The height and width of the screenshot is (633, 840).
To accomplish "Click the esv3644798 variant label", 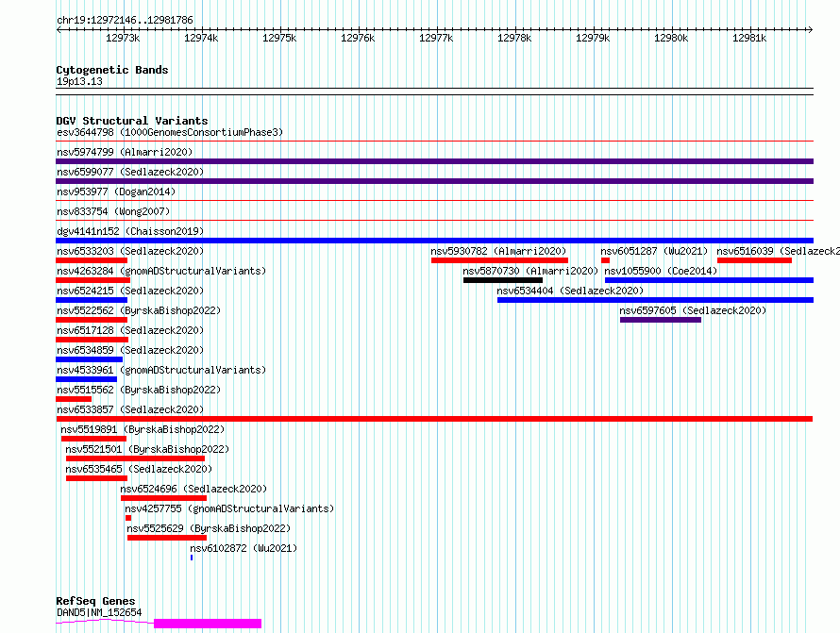I will (x=169, y=132).
